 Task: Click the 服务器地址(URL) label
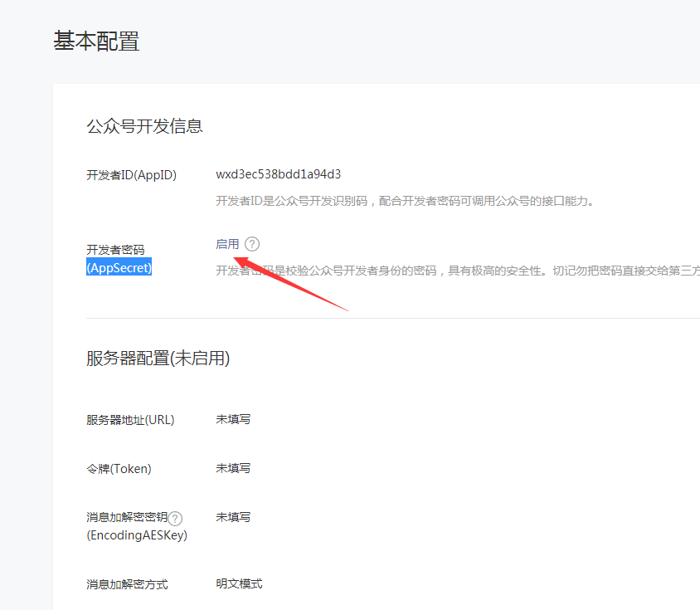[130, 420]
